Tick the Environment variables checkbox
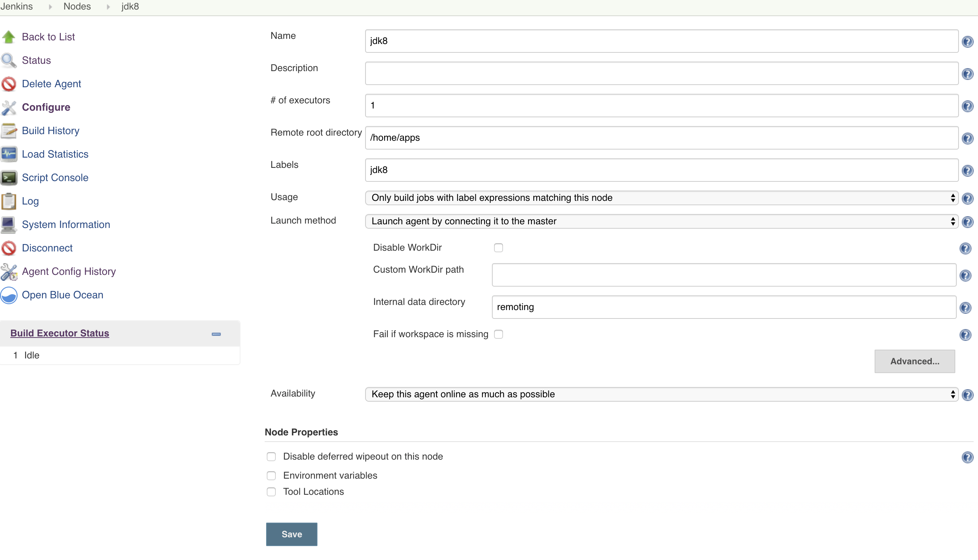Screen dimensions: 978x560 click(x=271, y=476)
